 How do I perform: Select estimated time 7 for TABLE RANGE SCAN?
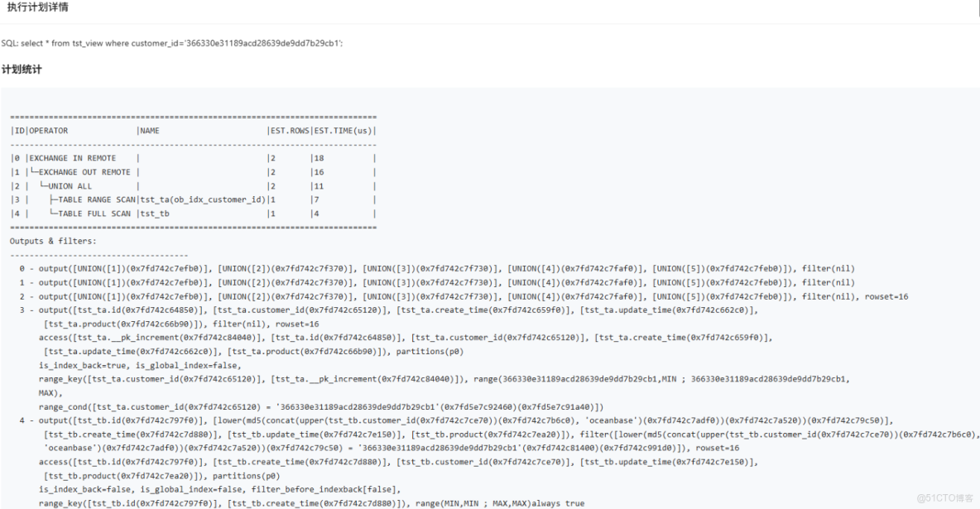[x=317, y=199]
